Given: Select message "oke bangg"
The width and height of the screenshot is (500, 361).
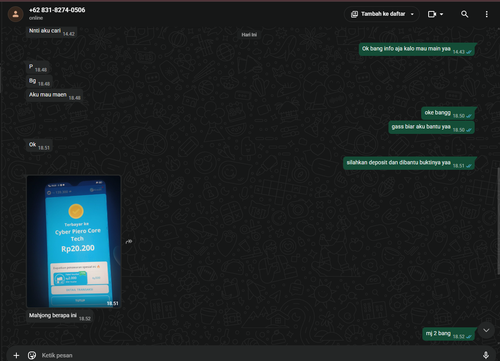Looking at the screenshot, I should pyautogui.click(x=448, y=113).
